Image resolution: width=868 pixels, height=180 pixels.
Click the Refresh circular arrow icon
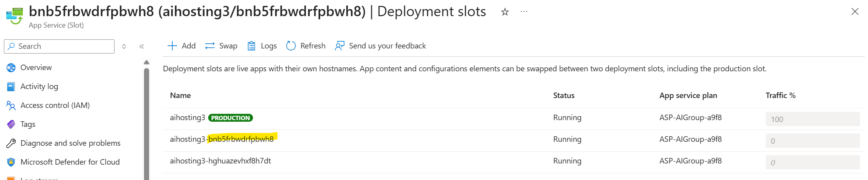click(x=291, y=46)
